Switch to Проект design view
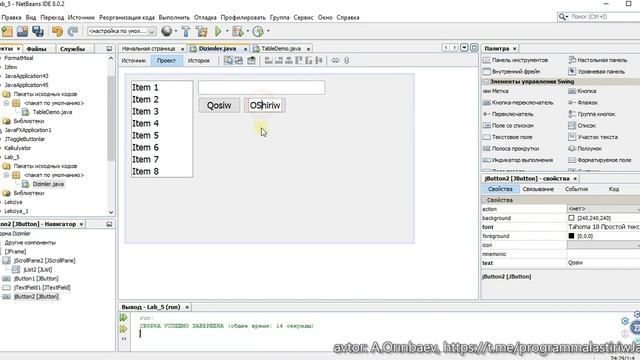 click(x=166, y=60)
